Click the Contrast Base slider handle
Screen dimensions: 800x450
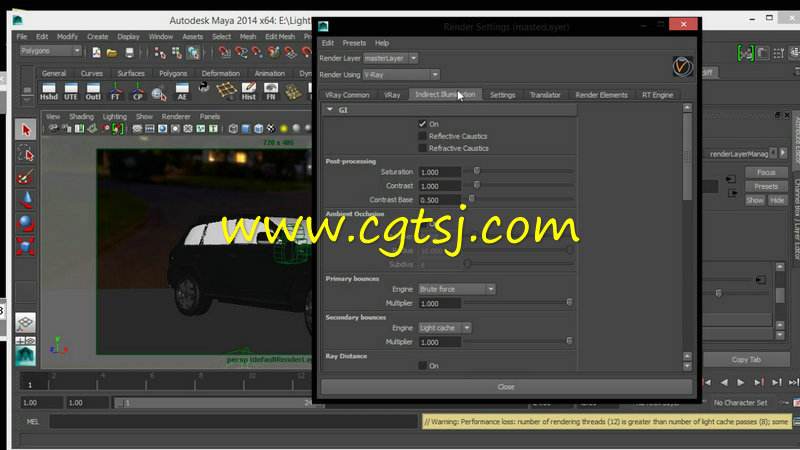[472, 198]
